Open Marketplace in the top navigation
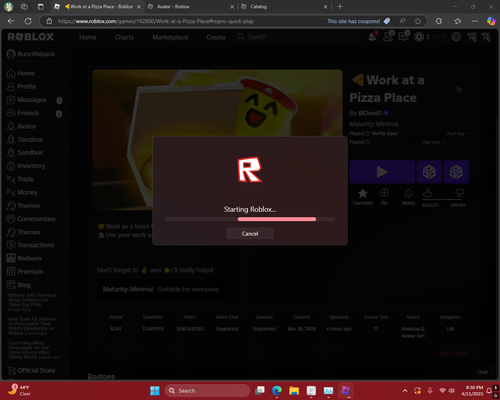 pyautogui.click(x=170, y=37)
